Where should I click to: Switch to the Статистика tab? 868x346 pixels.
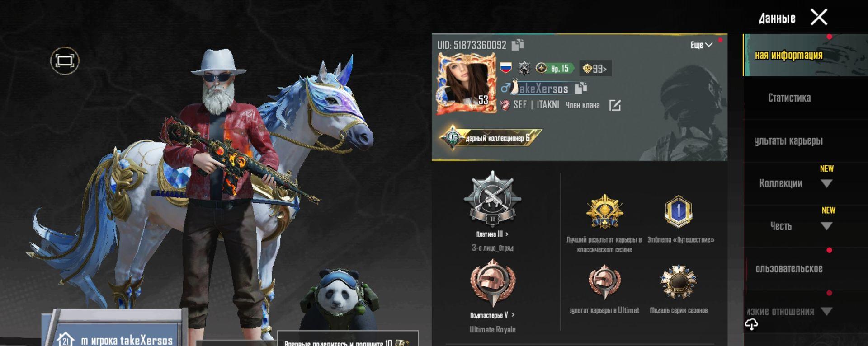click(x=789, y=98)
